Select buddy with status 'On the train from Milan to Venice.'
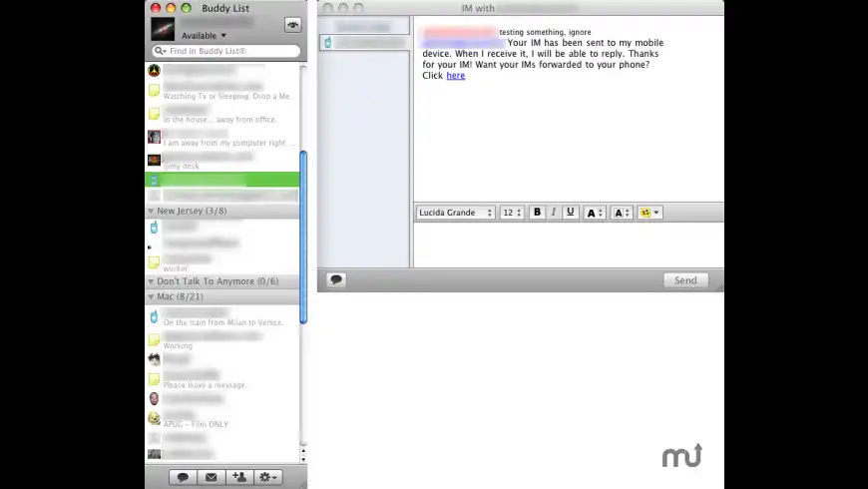868x489 pixels. click(x=222, y=316)
